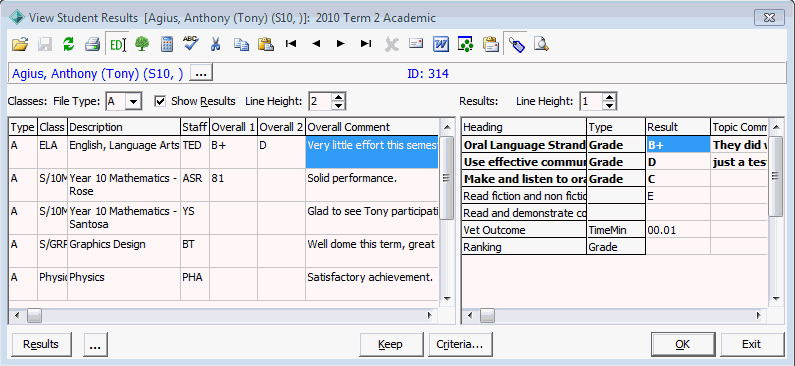The image size is (795, 366).
Task: Click the Classes Line Height input field
Action: click(x=320, y=101)
